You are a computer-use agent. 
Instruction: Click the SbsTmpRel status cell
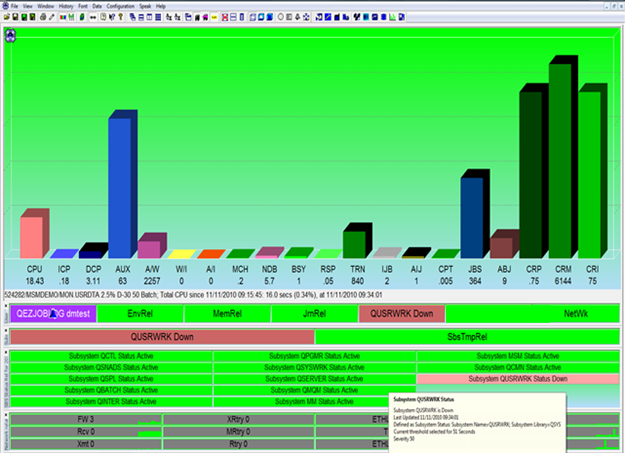pos(467,337)
